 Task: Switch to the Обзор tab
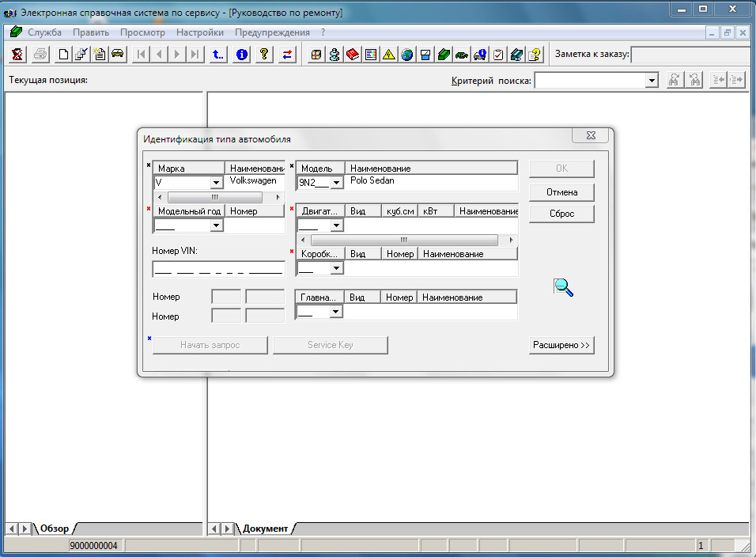click(x=55, y=529)
